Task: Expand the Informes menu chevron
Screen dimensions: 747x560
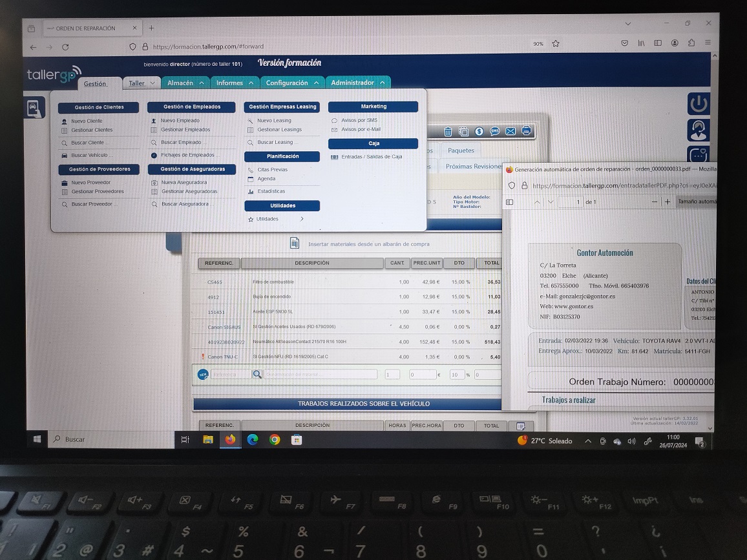Action: [x=251, y=83]
